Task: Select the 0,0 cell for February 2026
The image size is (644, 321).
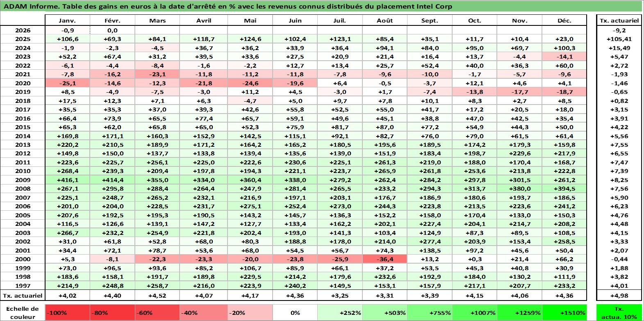Action: (x=112, y=30)
